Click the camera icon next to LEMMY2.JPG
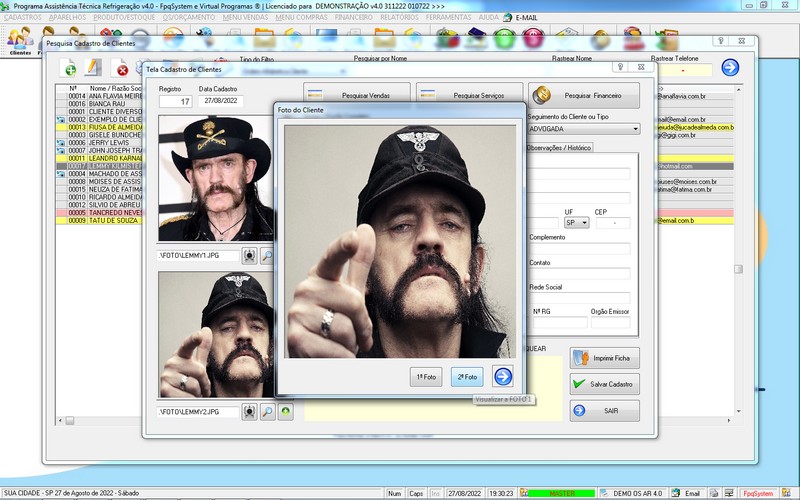 coord(249,411)
